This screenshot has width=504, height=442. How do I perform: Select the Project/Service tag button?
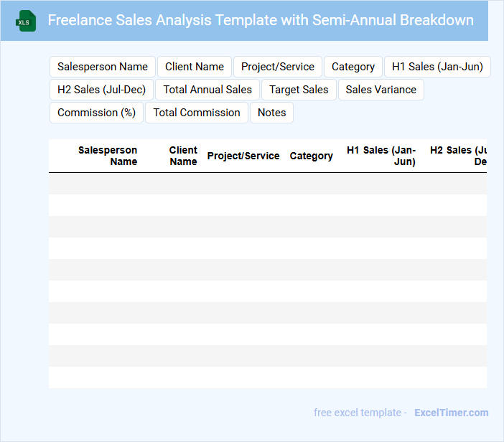pyautogui.click(x=278, y=67)
